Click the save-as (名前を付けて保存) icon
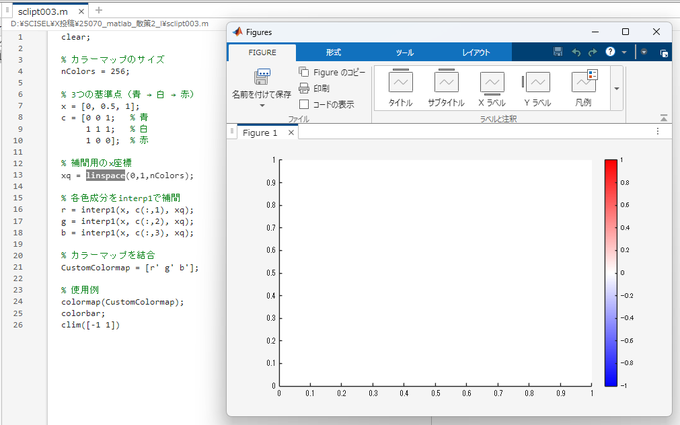The image size is (680, 425). tap(262, 77)
